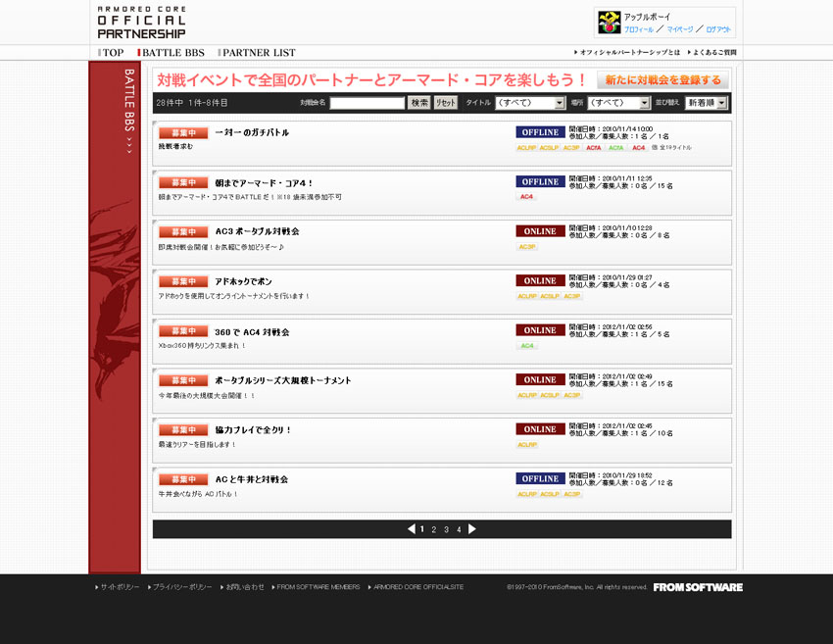Click the アップルボーイ user avatar image
Image resolution: width=833 pixels, height=644 pixels.
tap(609, 23)
